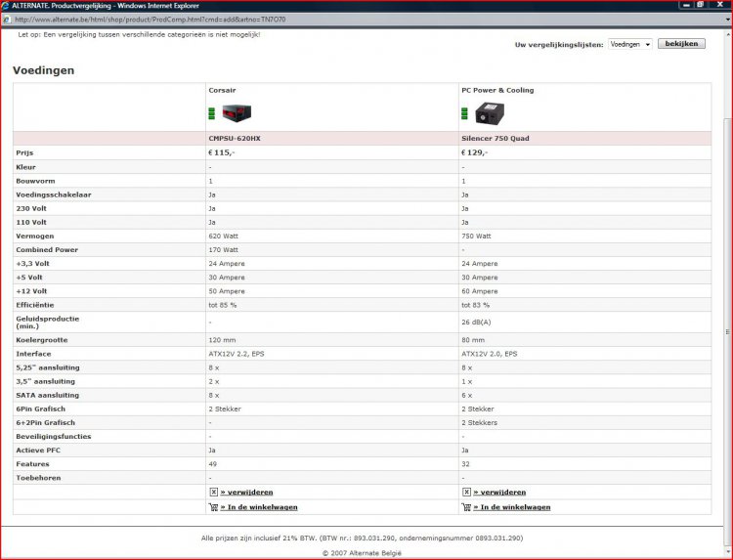Screen dimensions: 733x560
Task: Add Silencer 750 Quad In de winkelwagen
Action: (x=512, y=506)
